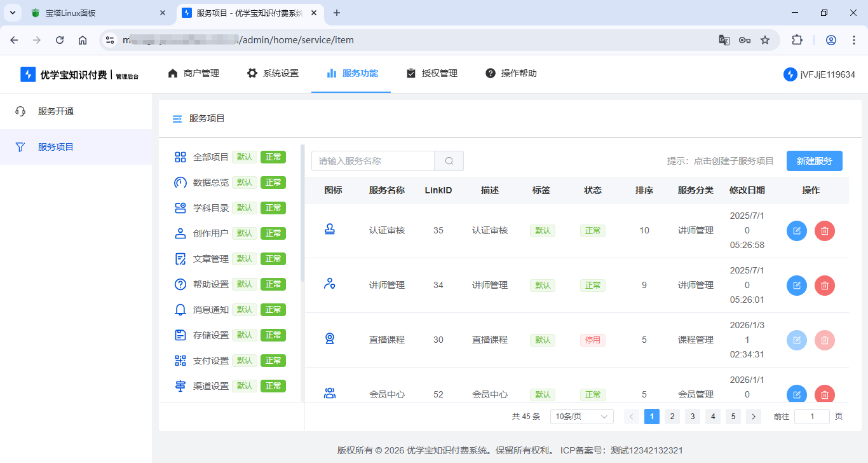Click the menu collapse icon beside 服务项目 header
This screenshot has width=868, height=463.
point(177,119)
